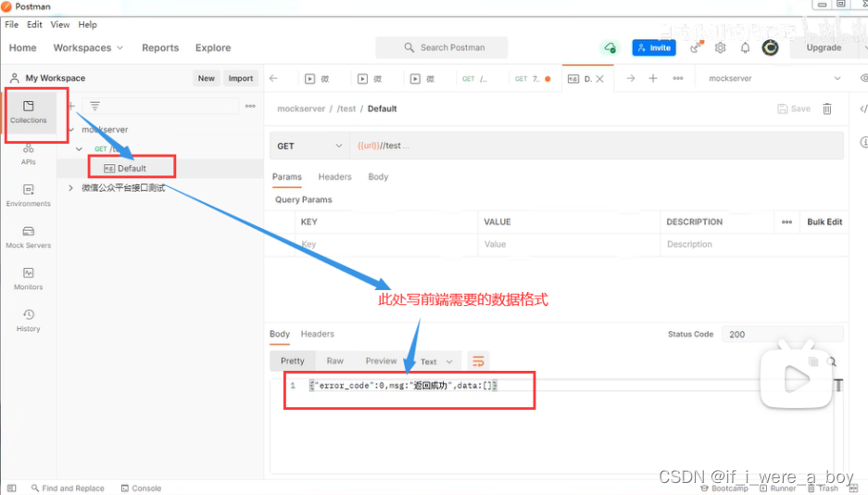The width and height of the screenshot is (868, 495).
Task: Open tab overflow options dots
Action: tap(677, 78)
